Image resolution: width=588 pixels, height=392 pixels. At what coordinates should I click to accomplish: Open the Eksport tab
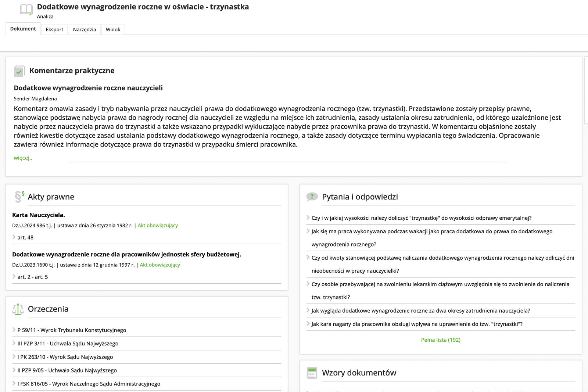click(54, 29)
